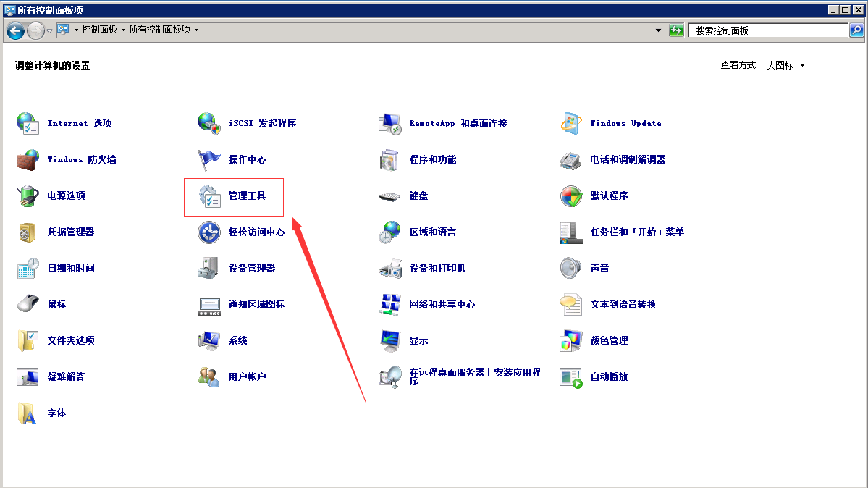Click the 鼠标 mouse icon

click(x=27, y=304)
